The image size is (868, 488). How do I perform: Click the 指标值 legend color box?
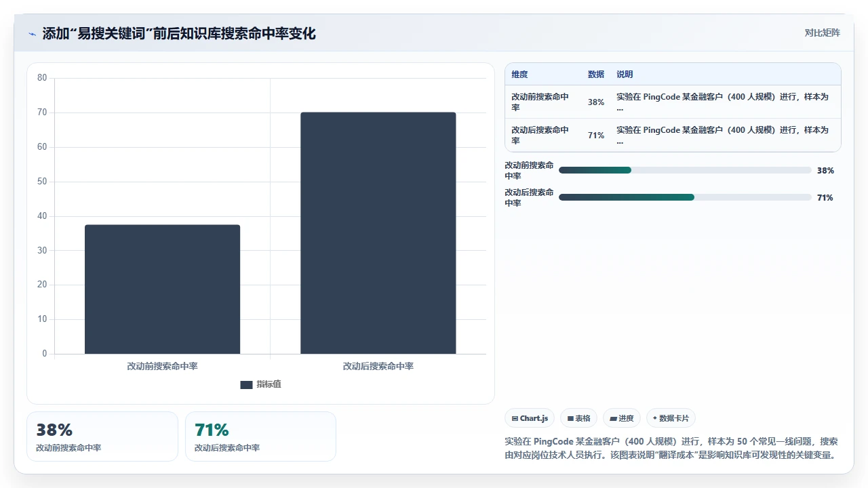(246, 384)
